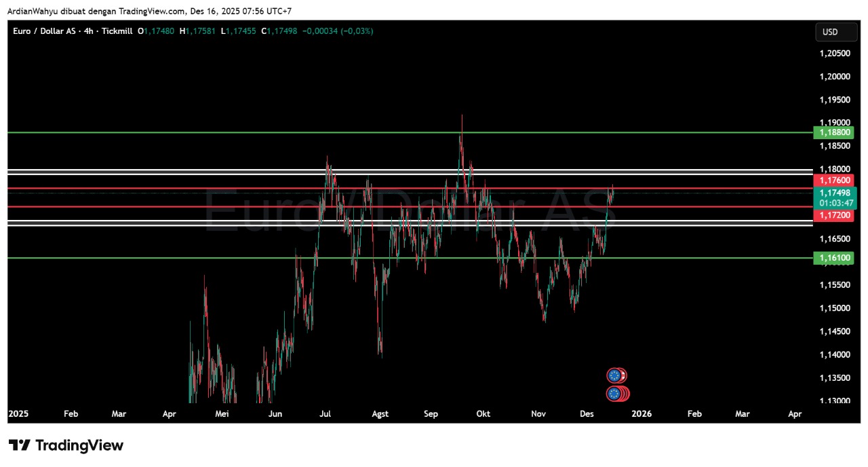Viewport: 868px width, 467px height.
Task: Click the TradingView logo at bottom left
Action: tap(66, 445)
